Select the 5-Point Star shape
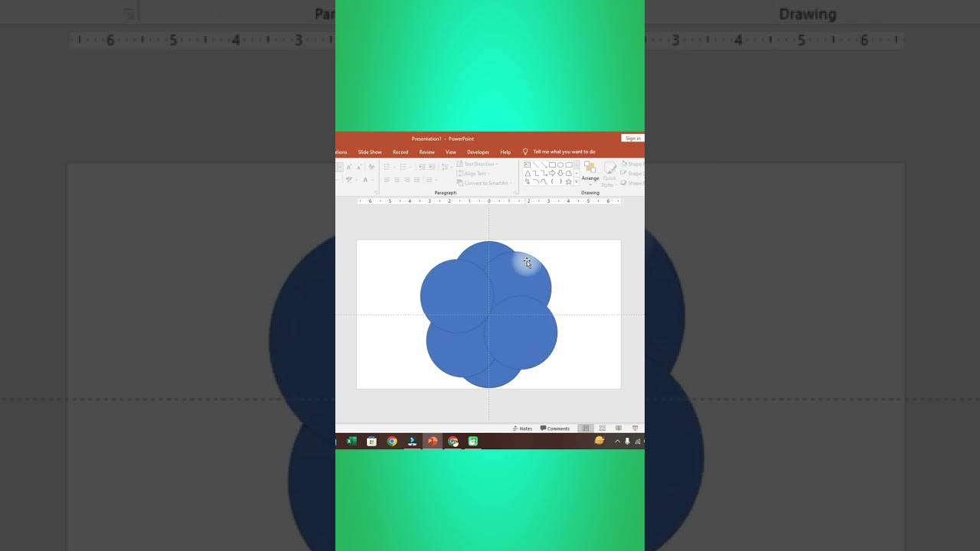This screenshot has height=551, width=980. point(569,181)
